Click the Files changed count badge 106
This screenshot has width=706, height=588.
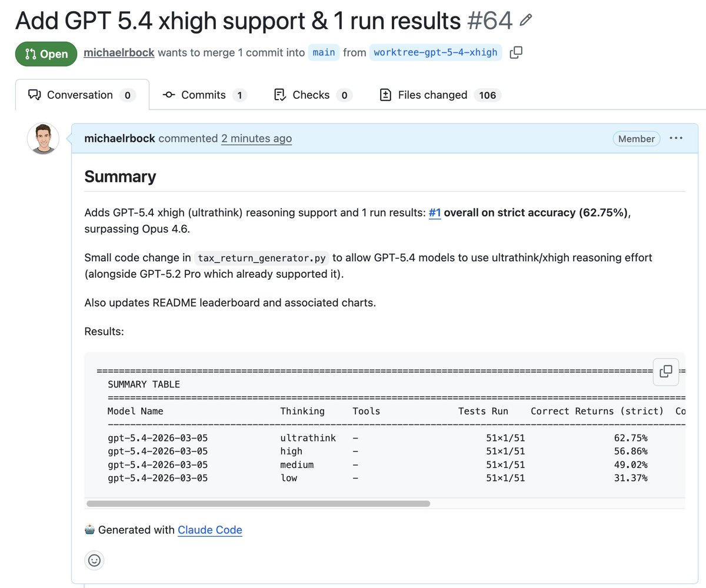click(488, 95)
